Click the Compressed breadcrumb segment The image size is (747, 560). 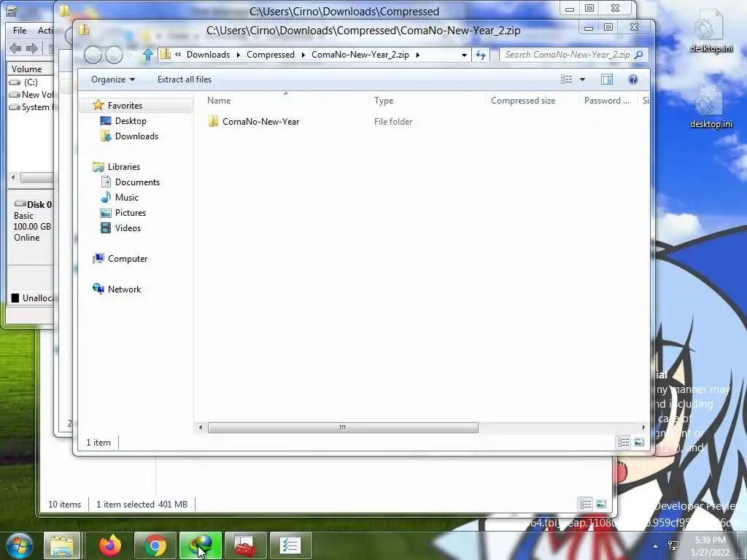point(271,55)
